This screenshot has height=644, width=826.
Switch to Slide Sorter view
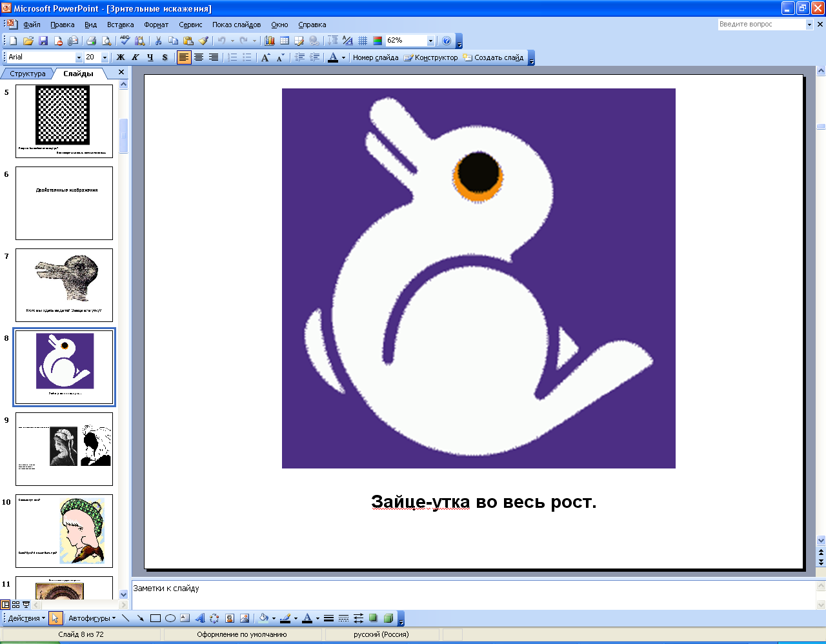pyautogui.click(x=15, y=605)
